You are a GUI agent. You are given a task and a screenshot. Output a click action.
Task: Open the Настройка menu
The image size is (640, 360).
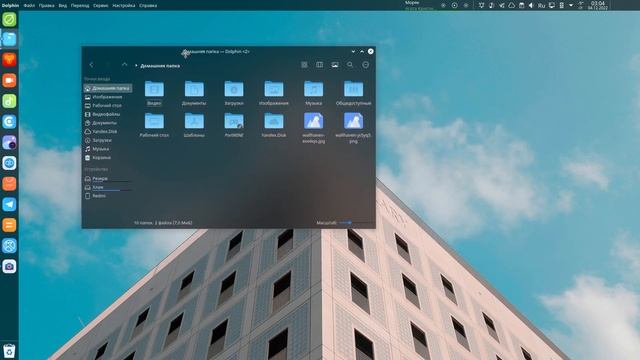124,6
